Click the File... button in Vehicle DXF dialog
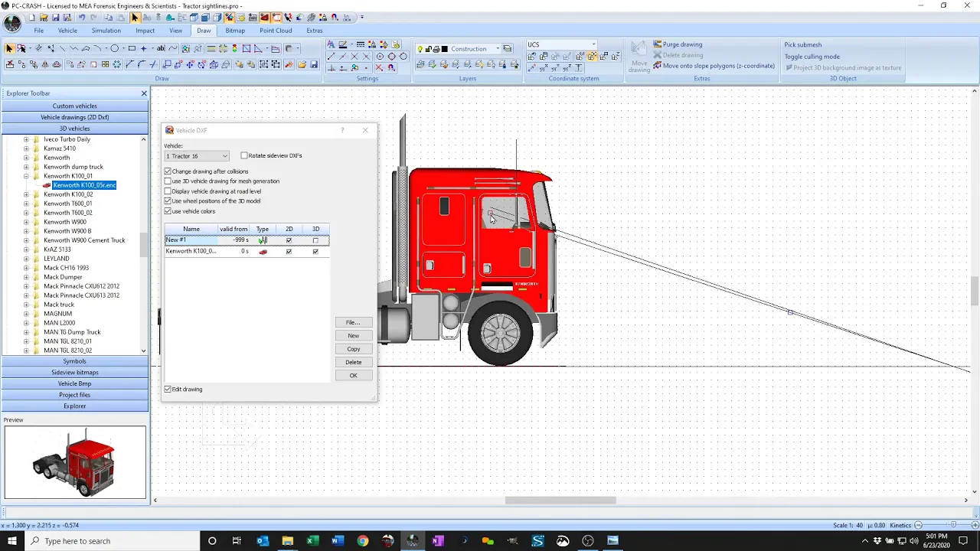980x551 pixels. [353, 322]
